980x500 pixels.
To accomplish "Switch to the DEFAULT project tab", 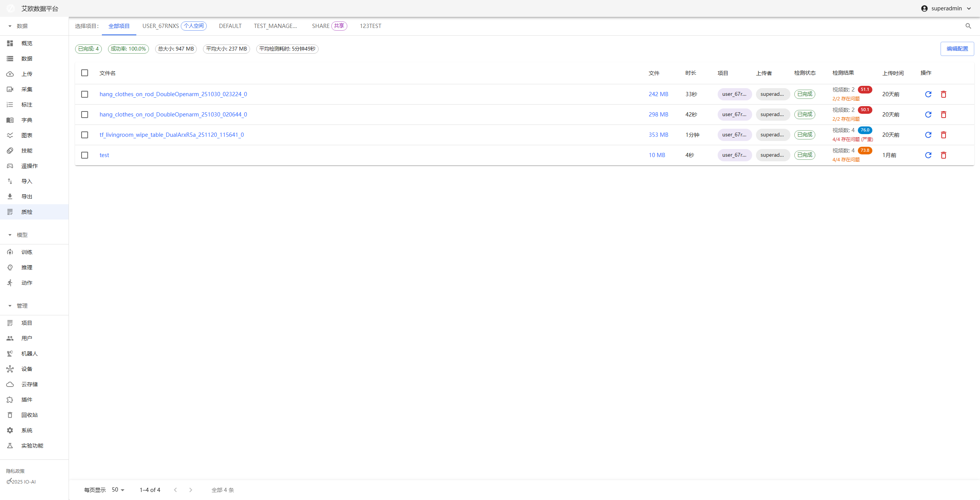I will pyautogui.click(x=230, y=26).
